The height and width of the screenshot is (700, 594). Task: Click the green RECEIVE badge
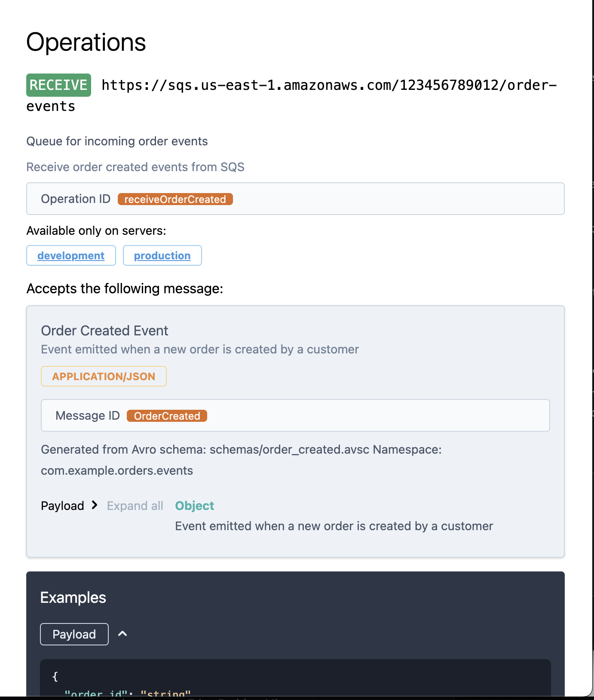[x=58, y=85]
